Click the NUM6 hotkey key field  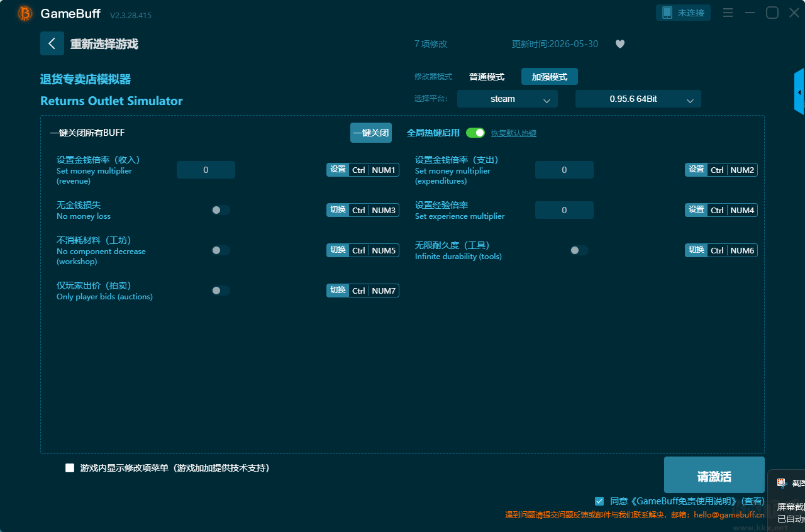point(742,250)
